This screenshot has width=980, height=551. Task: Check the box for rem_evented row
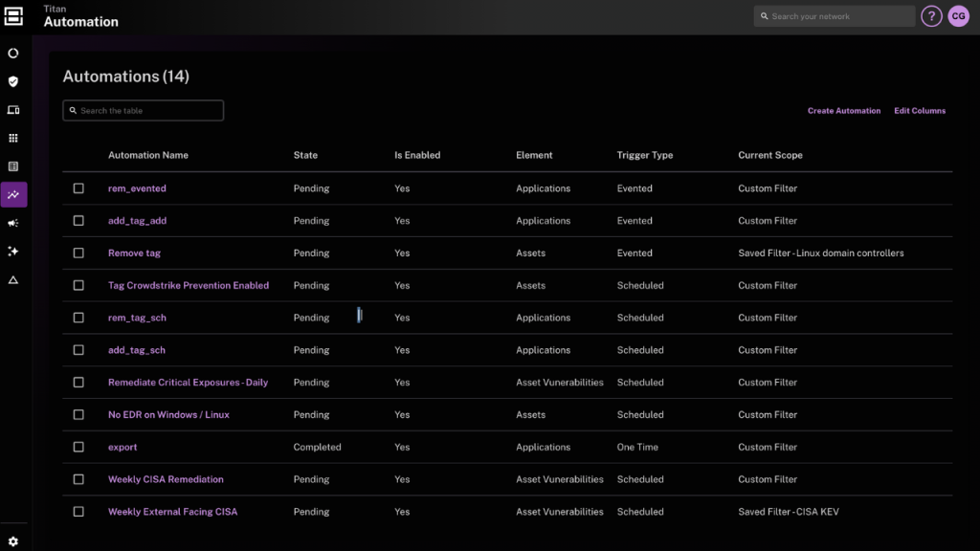pos(78,188)
